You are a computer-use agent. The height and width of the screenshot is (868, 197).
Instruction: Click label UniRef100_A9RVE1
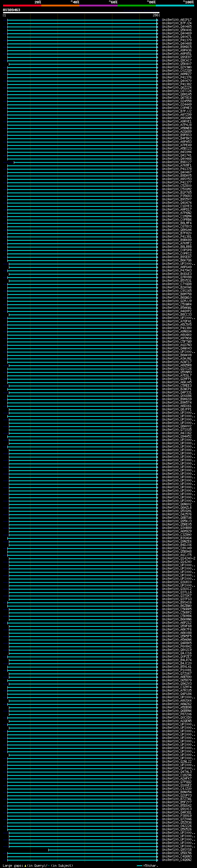tap(176, 121)
